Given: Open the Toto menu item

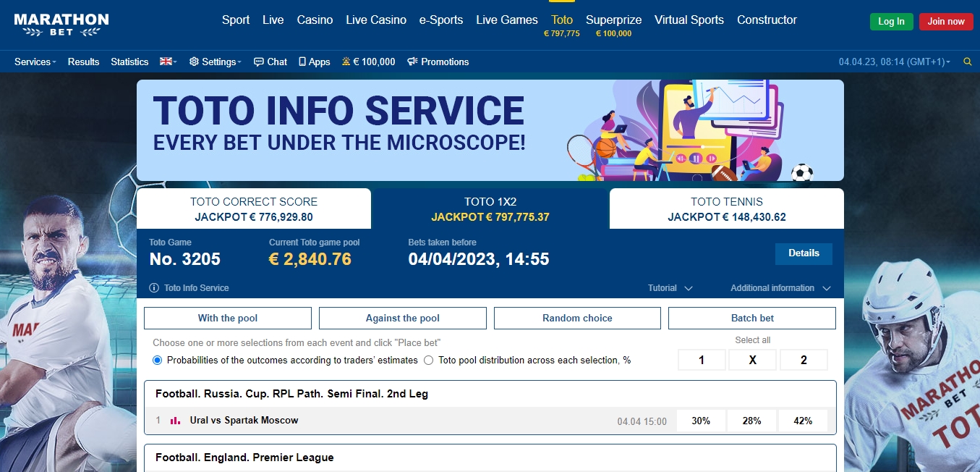Looking at the screenshot, I should tap(562, 20).
